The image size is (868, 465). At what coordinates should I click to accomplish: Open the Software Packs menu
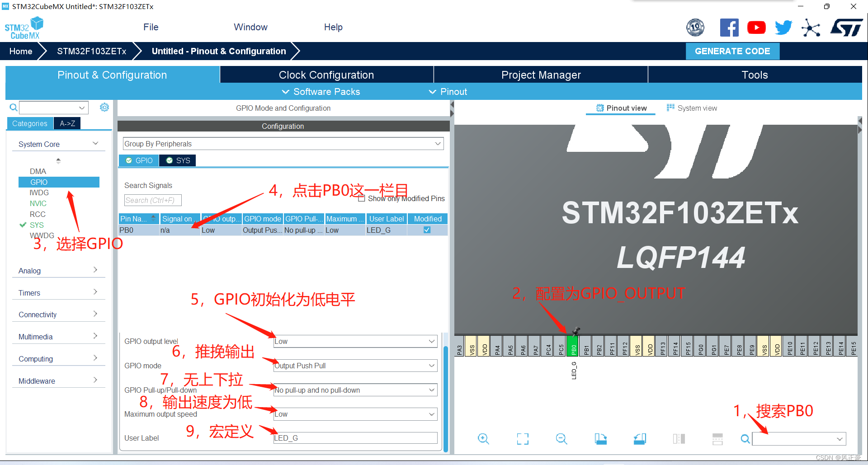click(321, 92)
